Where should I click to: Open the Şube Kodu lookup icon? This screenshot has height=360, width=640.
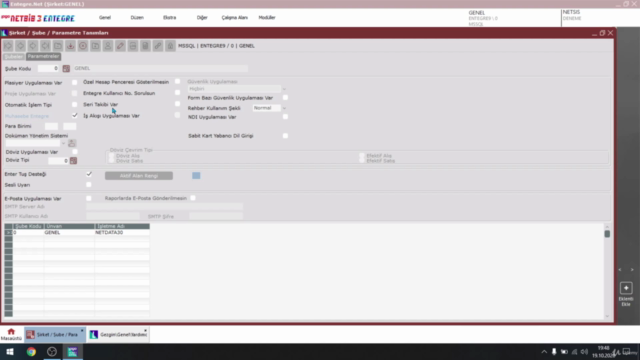pos(66,69)
